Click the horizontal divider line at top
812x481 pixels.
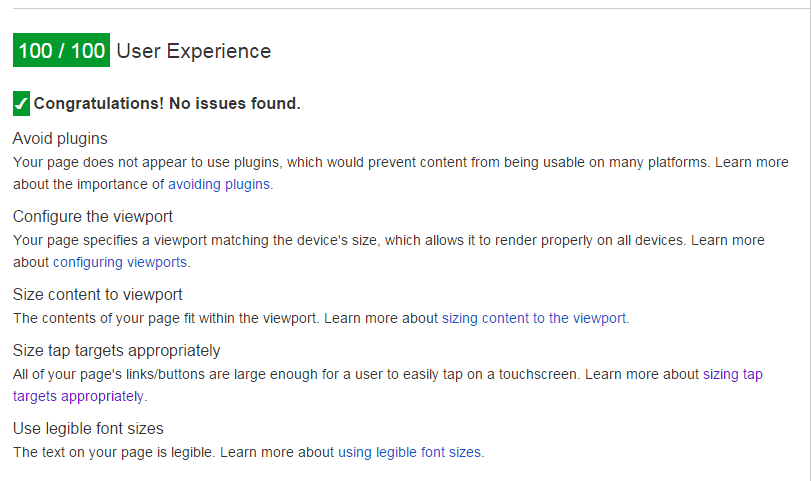coord(411,8)
